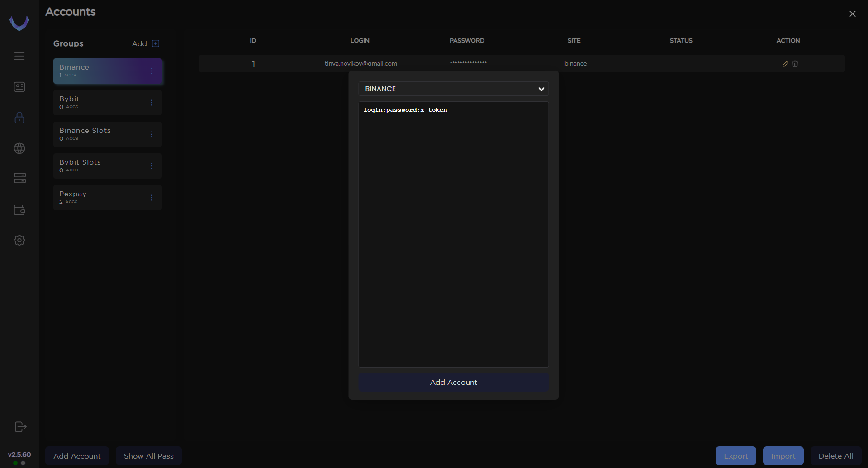
Task: Open the accounts card icon in sidebar
Action: click(x=19, y=87)
